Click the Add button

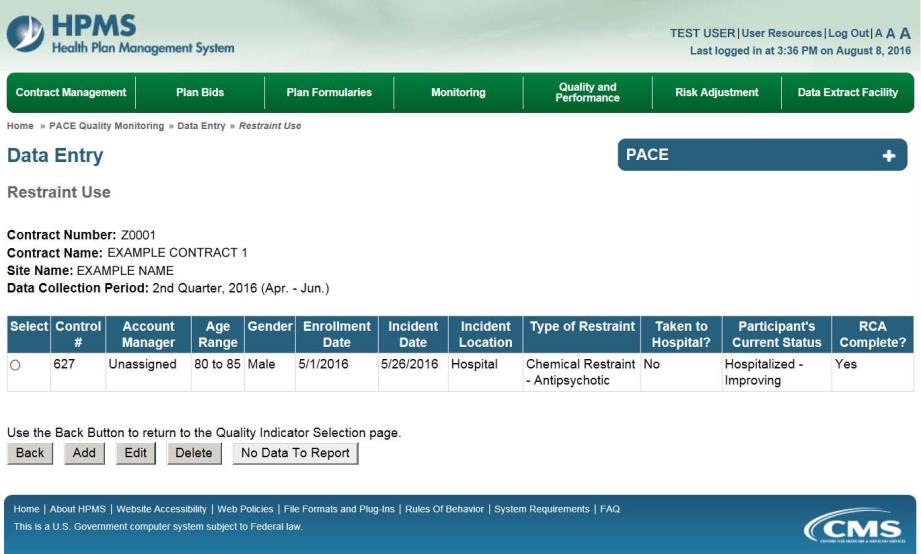[x=84, y=453]
